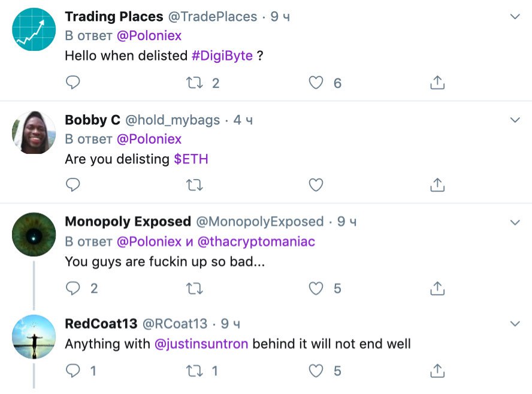
Task: Reply to Monopoly Exposed's tweet
Action: pos(72,288)
